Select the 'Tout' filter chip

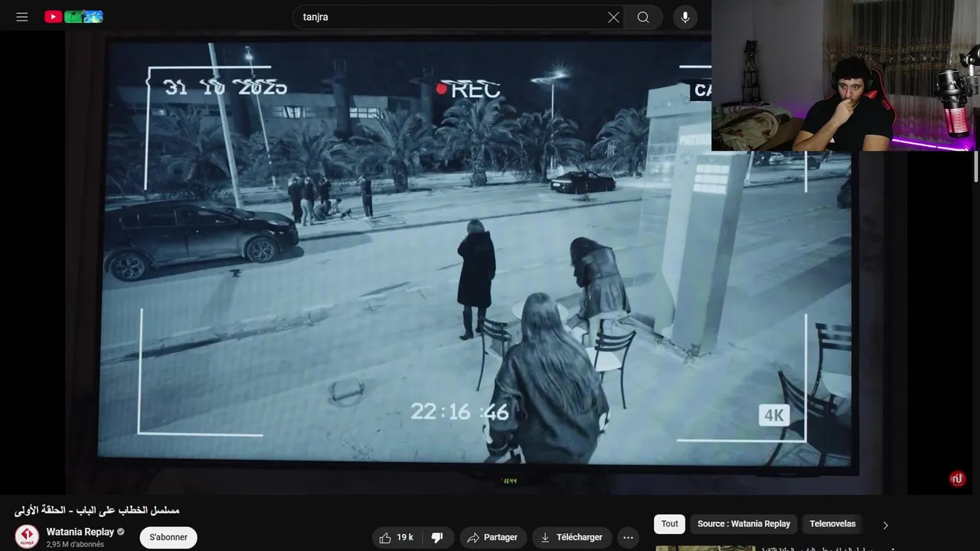coord(670,524)
